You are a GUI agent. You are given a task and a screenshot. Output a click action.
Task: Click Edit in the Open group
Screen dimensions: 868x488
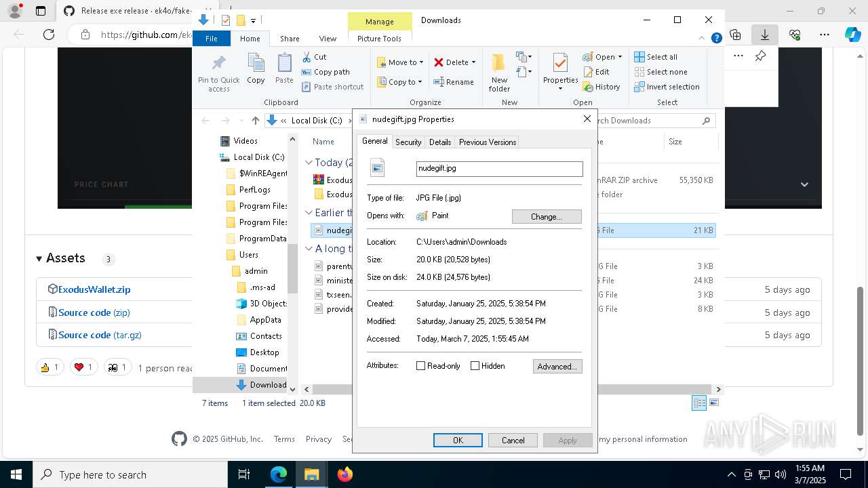click(596, 72)
